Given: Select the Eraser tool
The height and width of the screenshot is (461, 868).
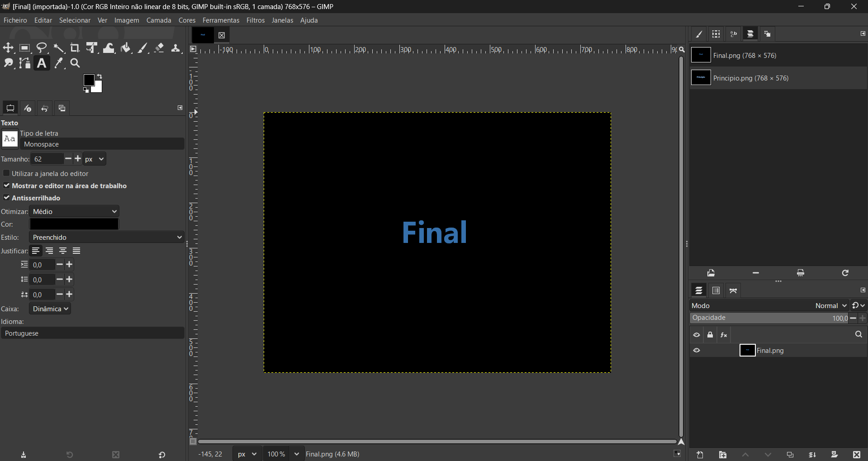Looking at the screenshot, I should (x=159, y=48).
